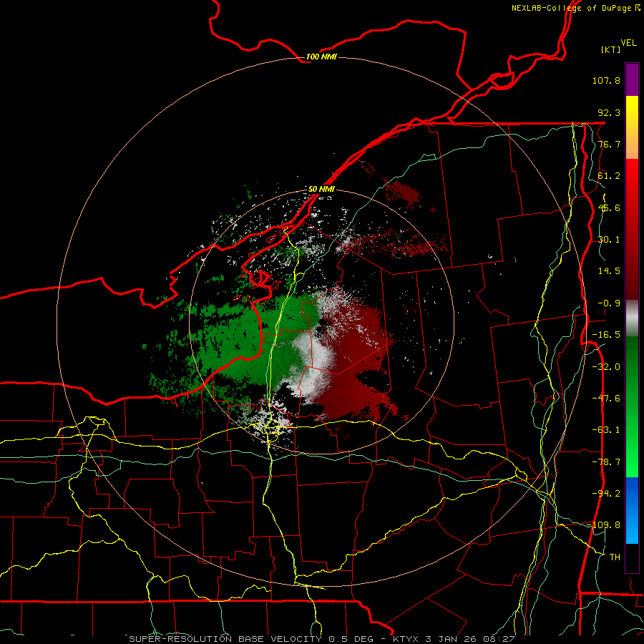644x644 pixels.
Task: Click the red segment of the velocity color bar
Action: tap(632, 229)
